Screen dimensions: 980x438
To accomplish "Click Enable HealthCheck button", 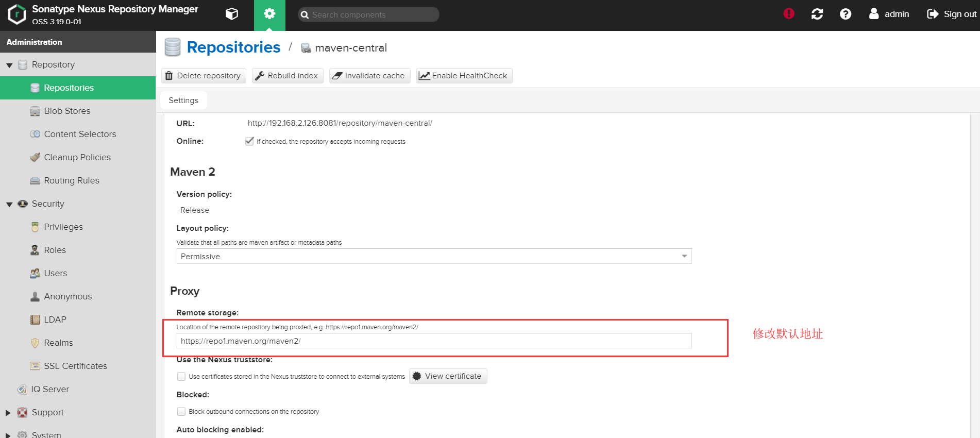I will (x=464, y=76).
